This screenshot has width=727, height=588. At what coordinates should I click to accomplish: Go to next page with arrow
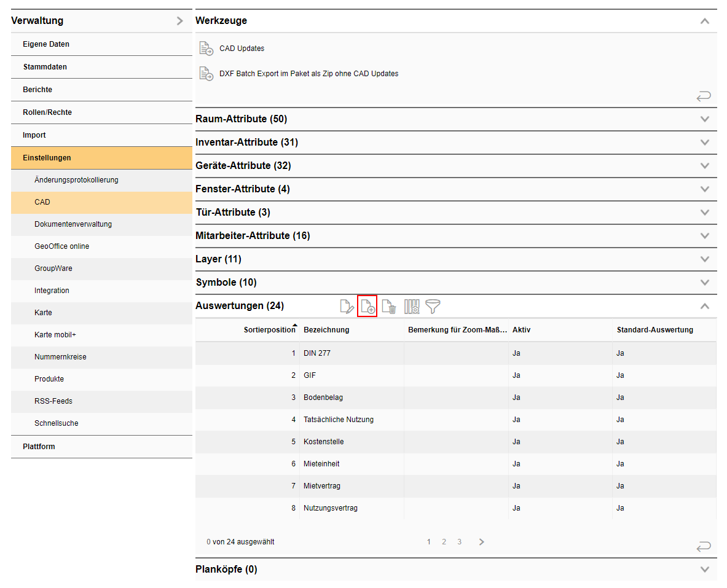coord(481,542)
